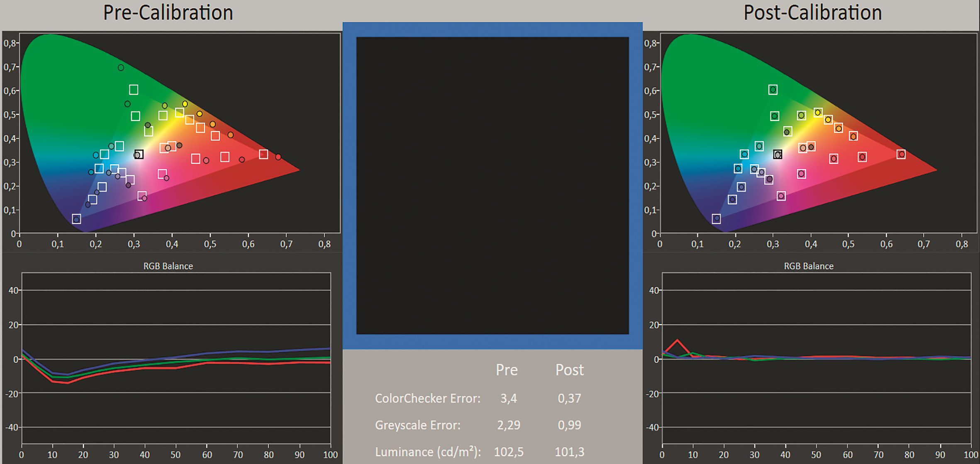Click the Post-Calibration heading

pos(812,13)
